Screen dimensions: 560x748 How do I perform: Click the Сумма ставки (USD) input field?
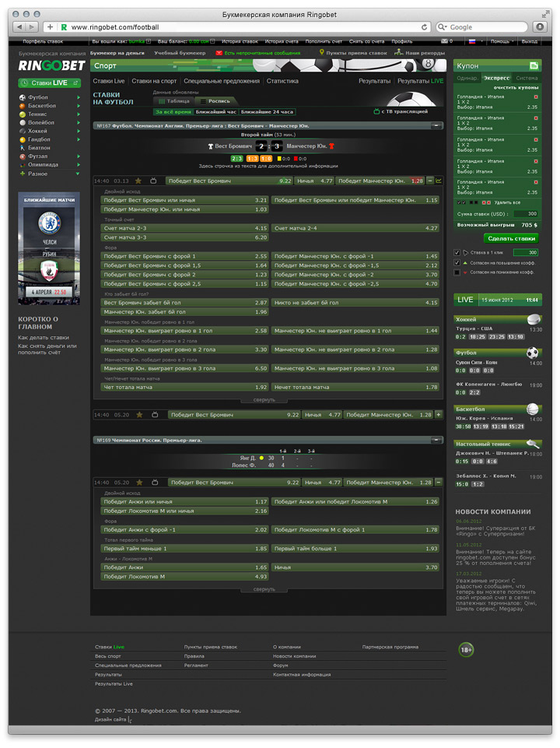(526, 214)
